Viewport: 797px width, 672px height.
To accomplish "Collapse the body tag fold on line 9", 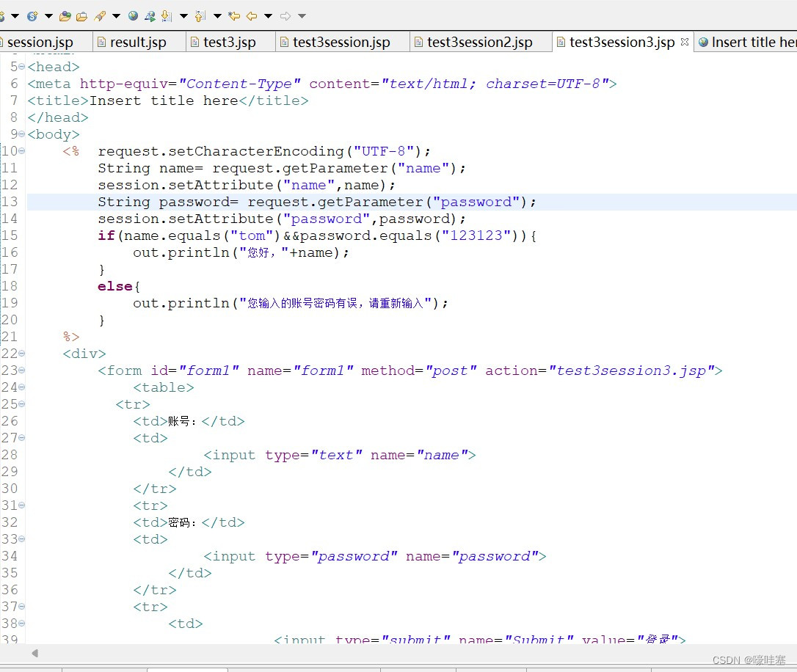I will [x=21, y=134].
